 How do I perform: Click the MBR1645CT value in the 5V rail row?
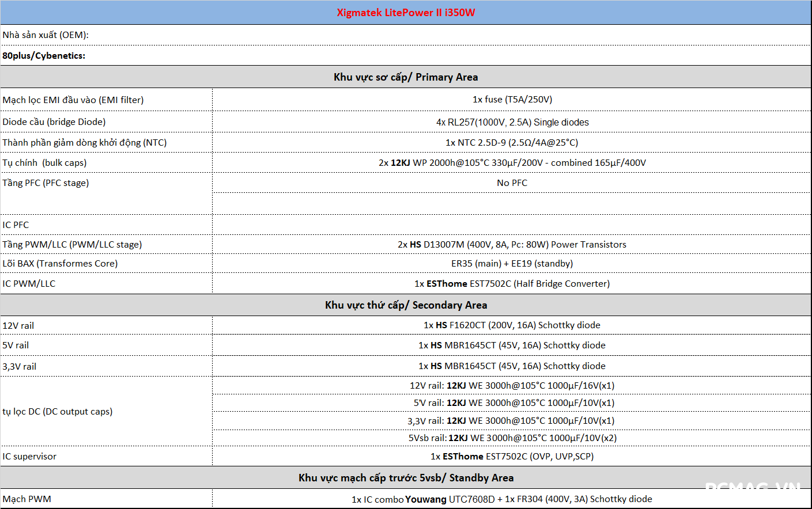(512, 345)
